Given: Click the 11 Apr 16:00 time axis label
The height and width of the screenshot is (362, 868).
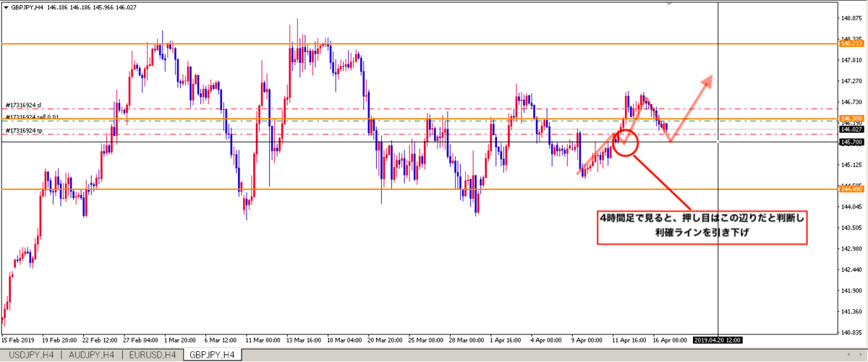Looking at the screenshot, I should [629, 340].
